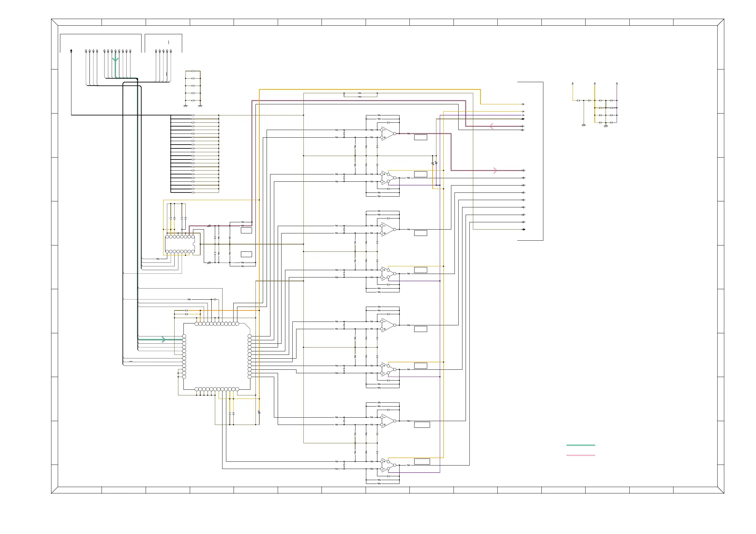Click the green downward arrow on connector wires
The width and height of the screenshot is (756, 534).
115,60
